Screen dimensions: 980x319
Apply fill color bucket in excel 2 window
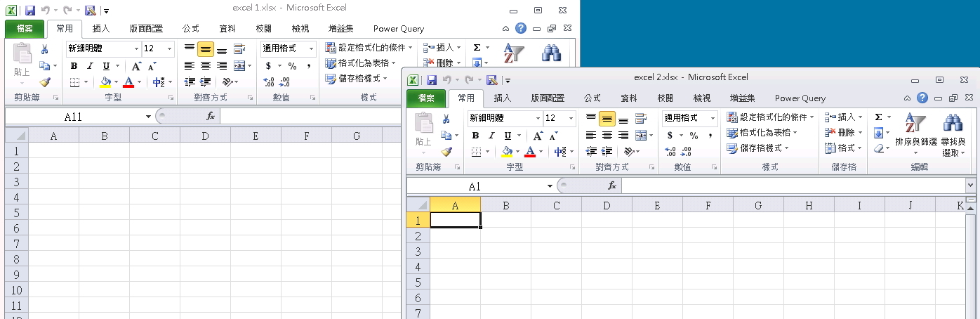coord(508,152)
